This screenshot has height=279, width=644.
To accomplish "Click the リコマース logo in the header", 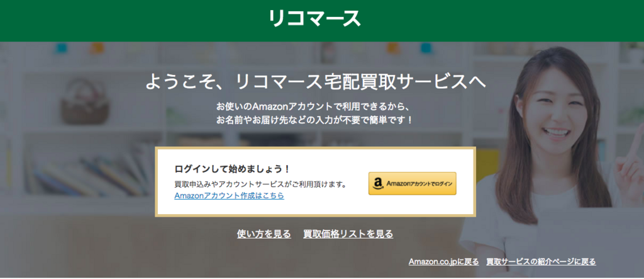I will 314,18.
